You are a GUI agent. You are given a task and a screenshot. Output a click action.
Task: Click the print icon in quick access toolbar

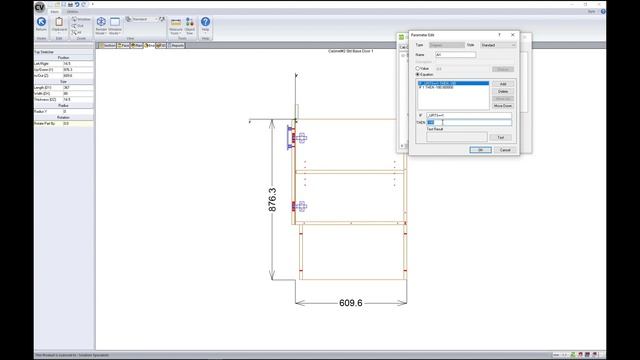(x=70, y=4)
